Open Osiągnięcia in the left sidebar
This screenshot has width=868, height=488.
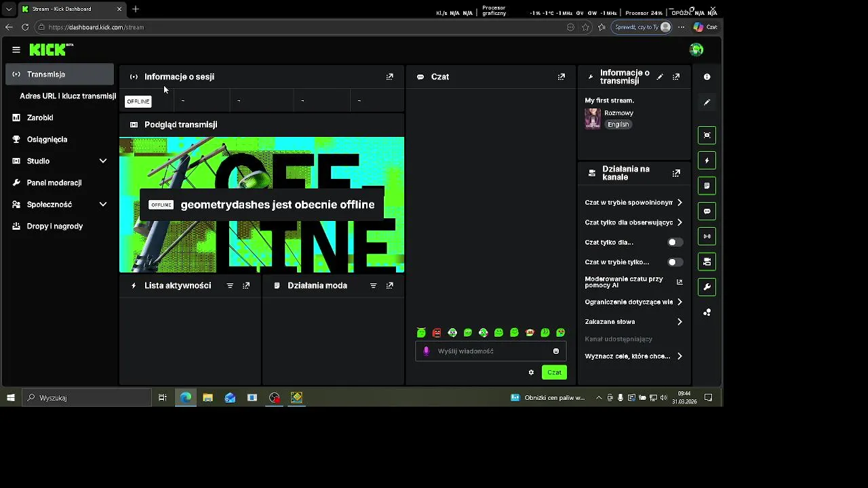click(60, 140)
